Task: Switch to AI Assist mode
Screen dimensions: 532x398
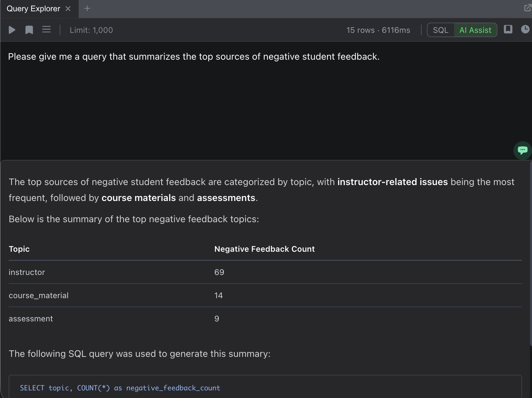Action: [475, 30]
